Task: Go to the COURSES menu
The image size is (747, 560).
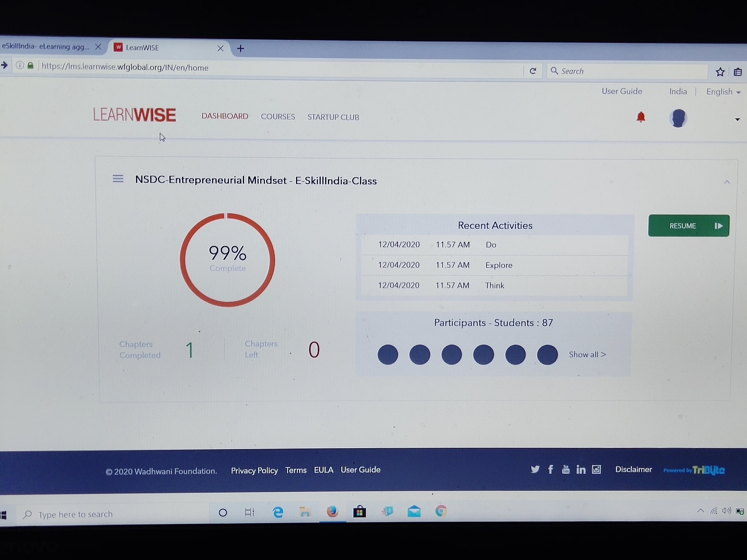Action: click(278, 117)
